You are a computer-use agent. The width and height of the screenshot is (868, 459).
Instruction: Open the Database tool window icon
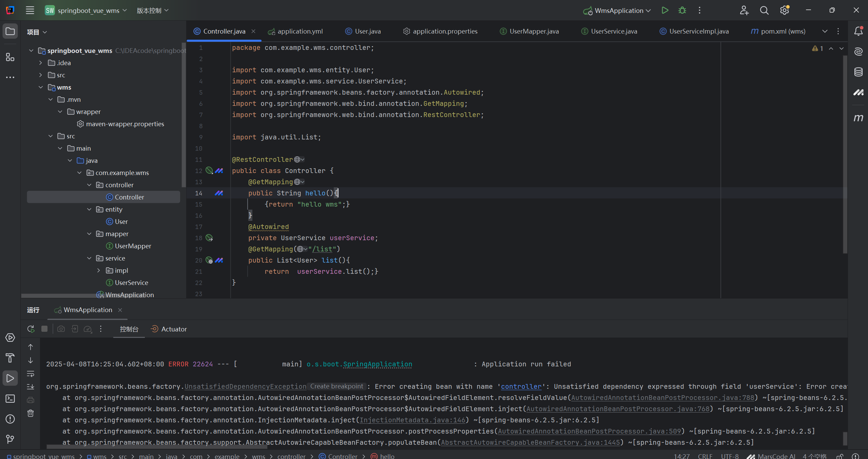pyautogui.click(x=858, y=72)
